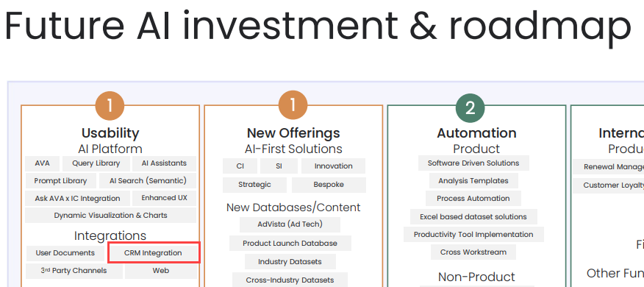Image resolution: width=644 pixels, height=287 pixels.
Task: Click the AI-First Solutions subheading
Action: click(293, 149)
